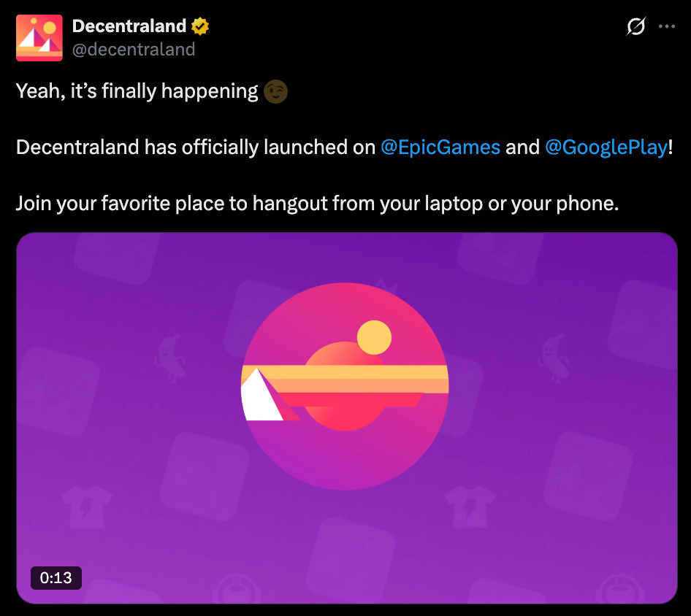Click the "Yeah, it's finally happening" text
Image resolution: width=691 pixels, height=616 pixels.
[137, 91]
